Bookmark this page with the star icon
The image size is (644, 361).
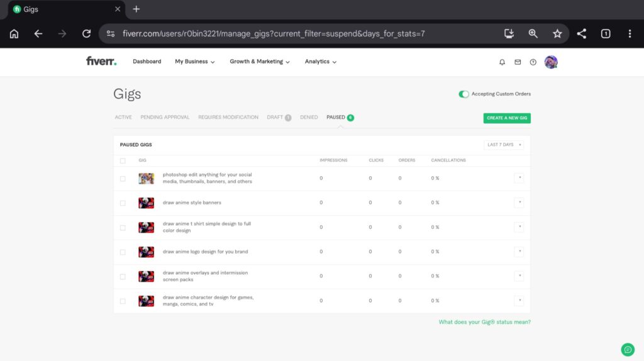[557, 34]
